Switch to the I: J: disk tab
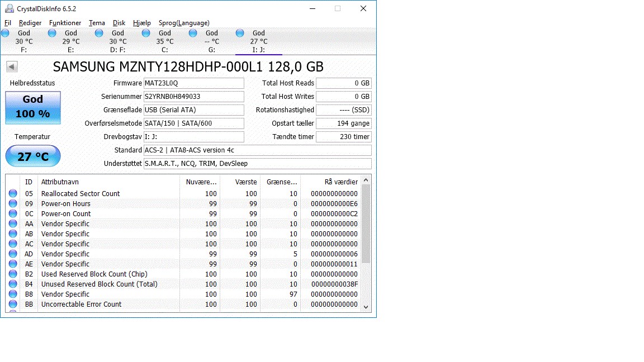The image size is (644, 362). click(x=258, y=41)
